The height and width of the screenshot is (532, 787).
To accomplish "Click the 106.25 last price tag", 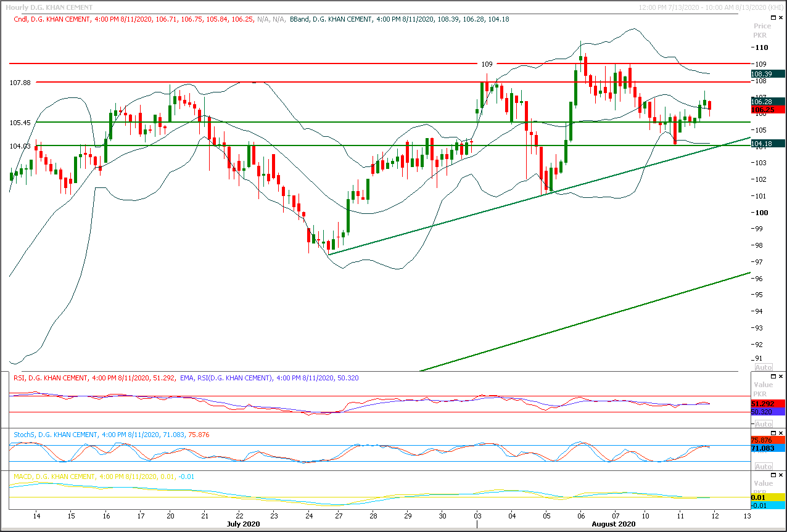I will (768, 108).
